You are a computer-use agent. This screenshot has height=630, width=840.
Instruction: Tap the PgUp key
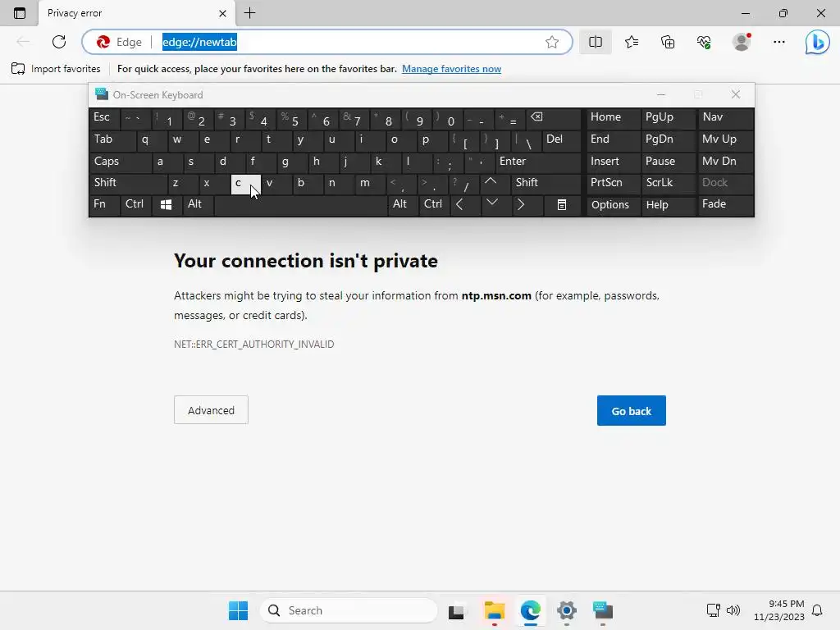pos(668,118)
